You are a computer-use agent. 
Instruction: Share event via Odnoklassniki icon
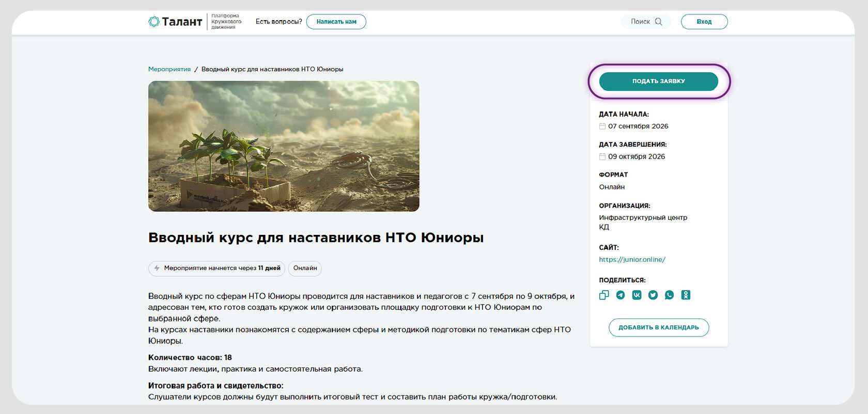tap(686, 295)
